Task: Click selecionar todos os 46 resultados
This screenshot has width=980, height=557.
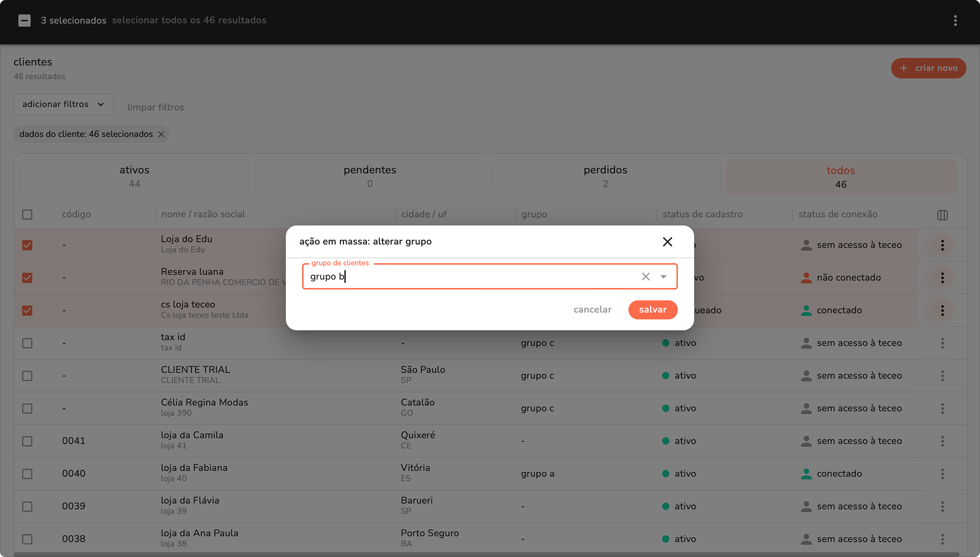Action: [x=189, y=20]
